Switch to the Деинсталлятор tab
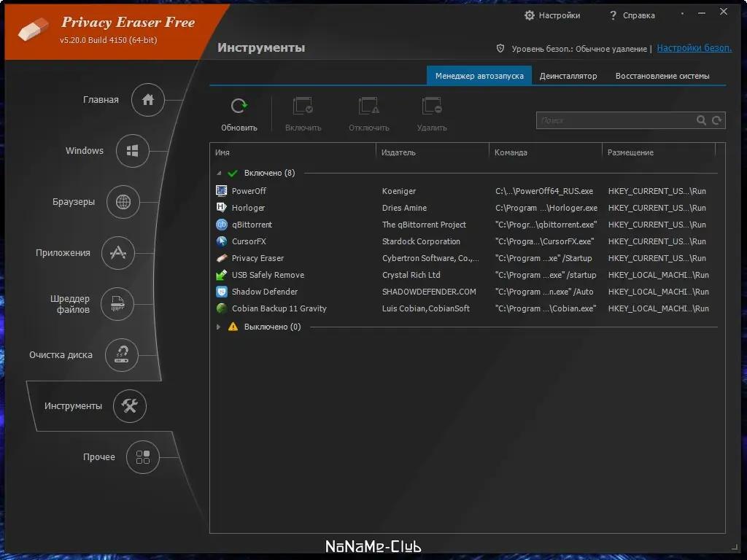The width and height of the screenshot is (747, 560). 568,75
